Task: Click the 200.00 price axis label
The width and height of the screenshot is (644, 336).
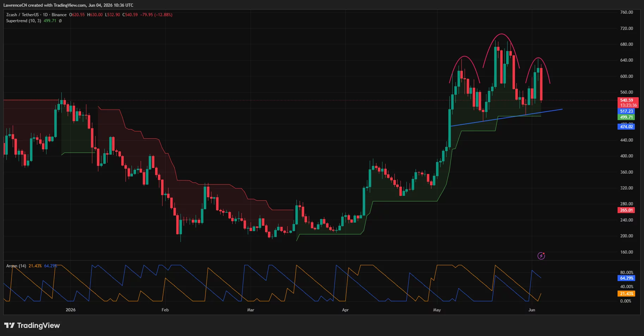Action: tap(626, 236)
